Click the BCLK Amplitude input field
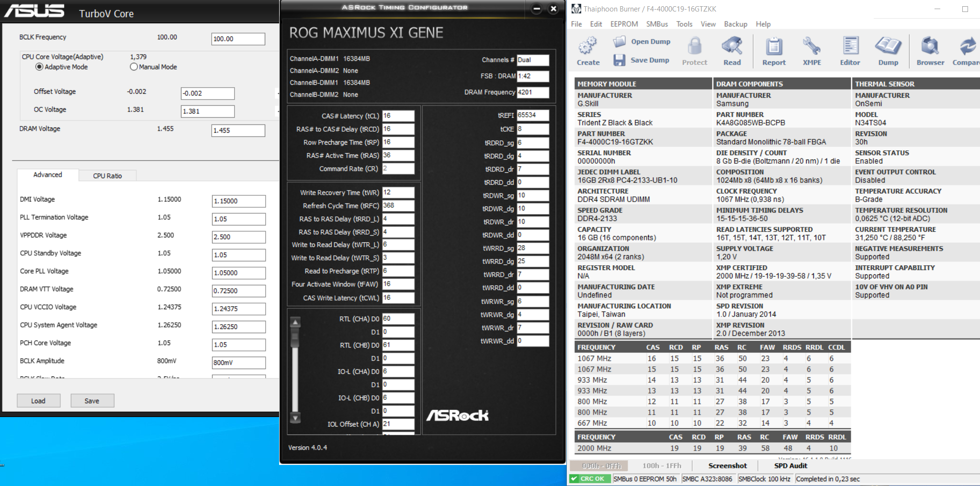 pos(239,362)
